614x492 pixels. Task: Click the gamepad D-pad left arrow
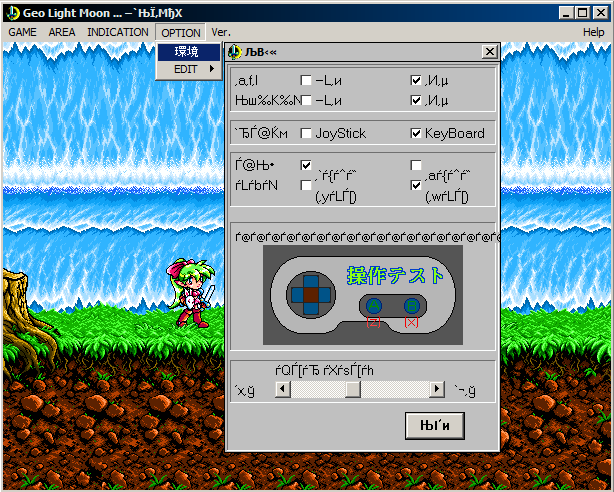(298, 295)
